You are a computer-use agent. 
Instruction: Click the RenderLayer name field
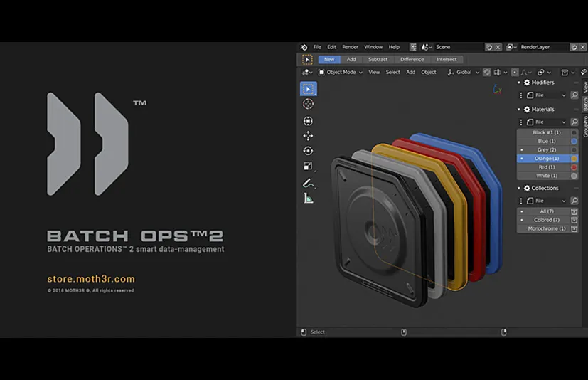[x=544, y=47]
